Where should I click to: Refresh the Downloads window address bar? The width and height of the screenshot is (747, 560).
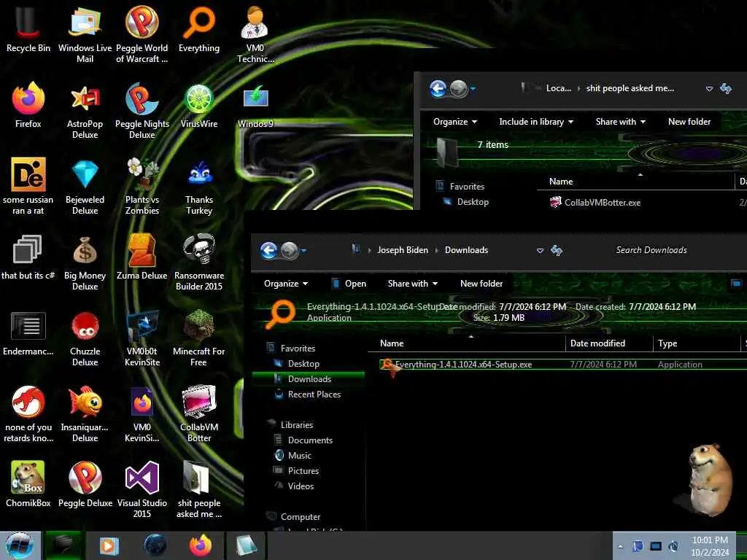(x=557, y=251)
